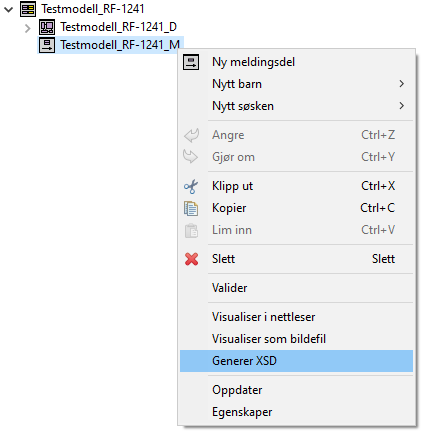Click the Ny meldingsdel icon in menu
421x432 pixels.
[191, 62]
